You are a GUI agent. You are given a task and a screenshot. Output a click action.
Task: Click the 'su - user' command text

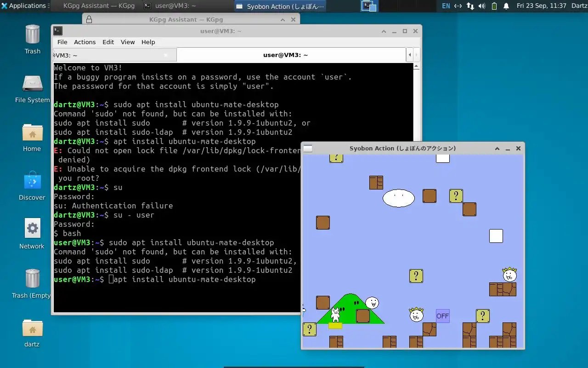[134, 215]
